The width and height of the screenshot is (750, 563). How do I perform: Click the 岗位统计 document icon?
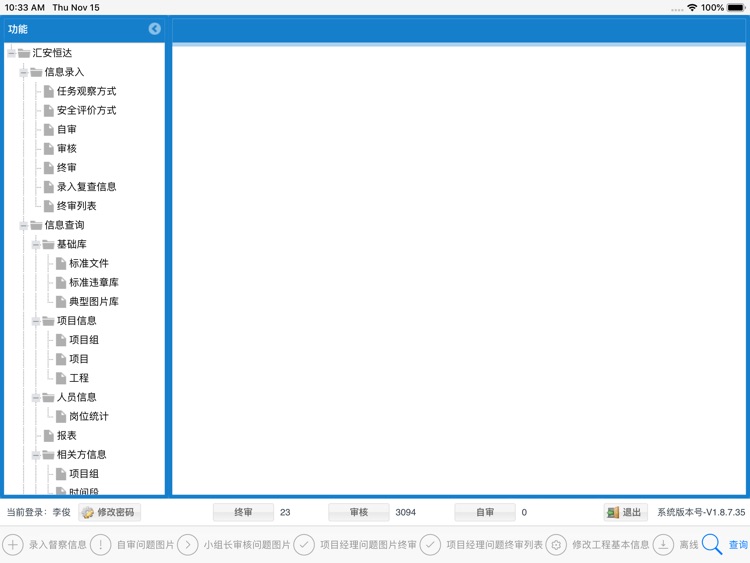[61, 417]
